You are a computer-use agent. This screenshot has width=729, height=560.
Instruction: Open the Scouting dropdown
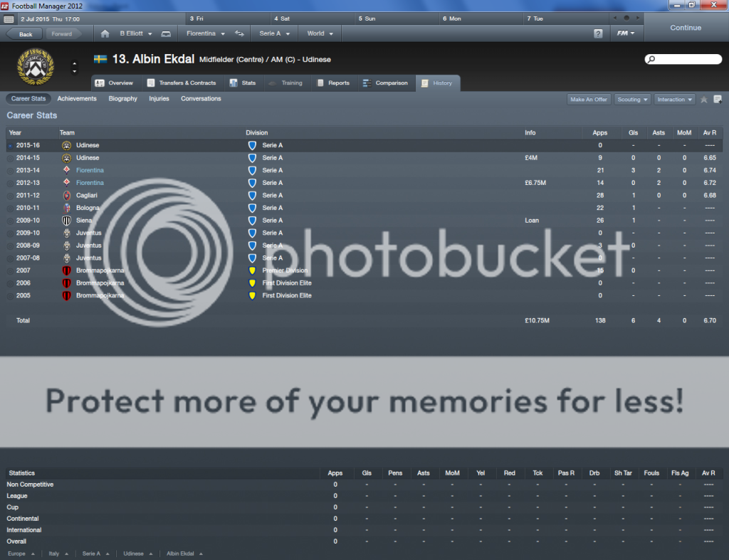click(632, 100)
